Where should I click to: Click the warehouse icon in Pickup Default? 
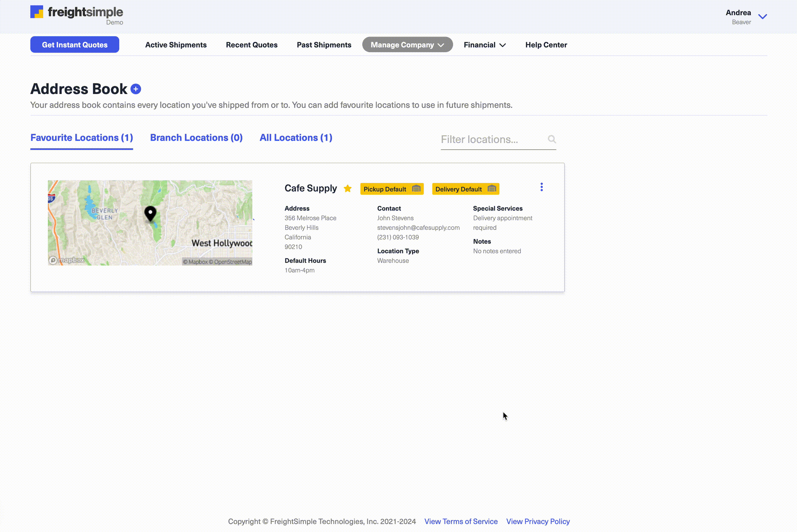[x=416, y=188]
